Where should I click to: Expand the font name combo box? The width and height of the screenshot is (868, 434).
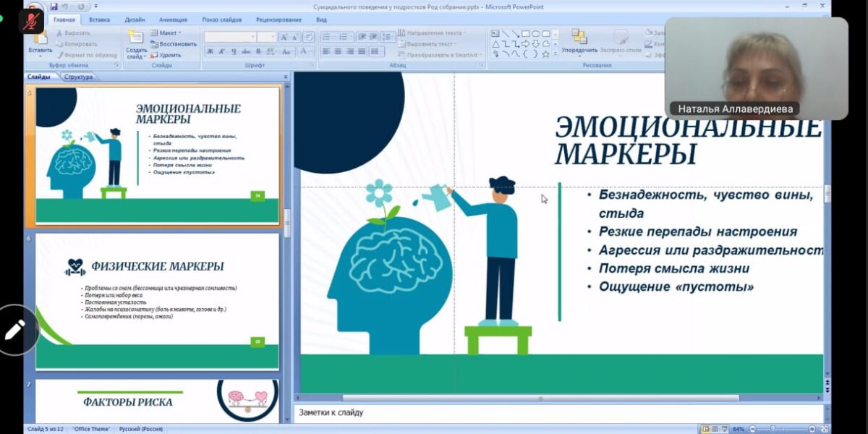[x=252, y=37]
